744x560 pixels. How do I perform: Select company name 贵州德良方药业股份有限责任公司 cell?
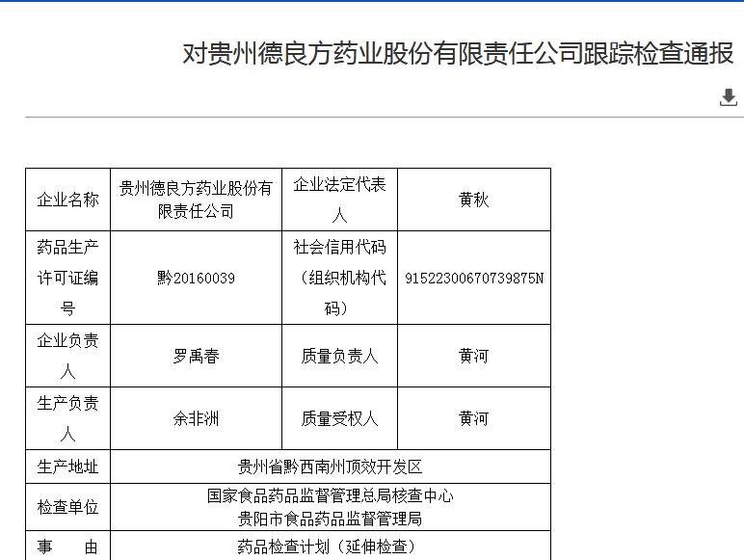tap(196, 200)
